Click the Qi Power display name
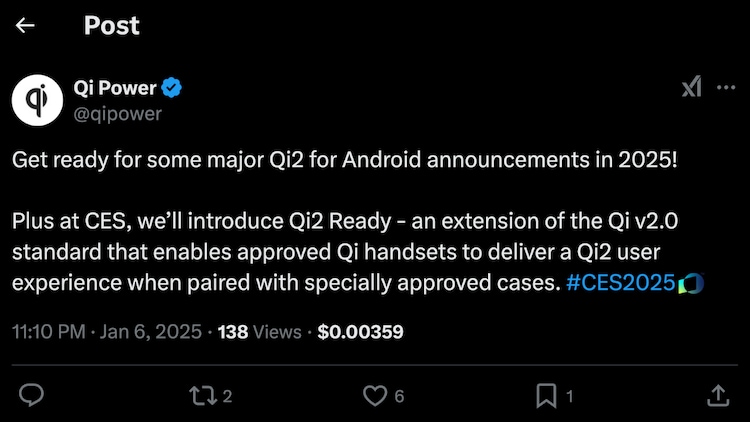 [115, 88]
